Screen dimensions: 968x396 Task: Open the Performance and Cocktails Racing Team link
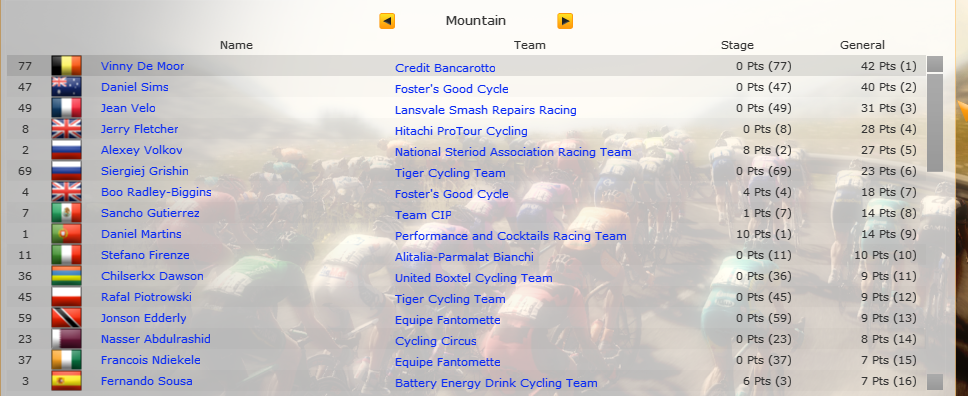[511, 236]
